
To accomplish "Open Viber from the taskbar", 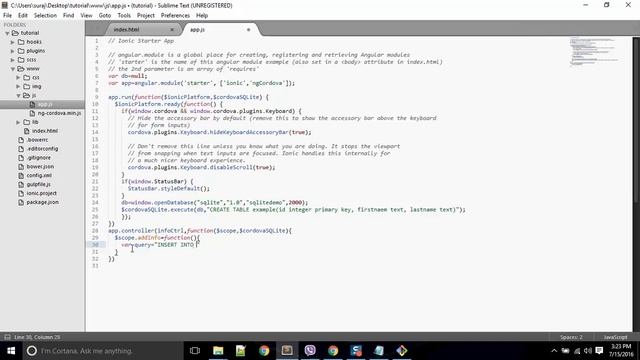I will 310,351.
